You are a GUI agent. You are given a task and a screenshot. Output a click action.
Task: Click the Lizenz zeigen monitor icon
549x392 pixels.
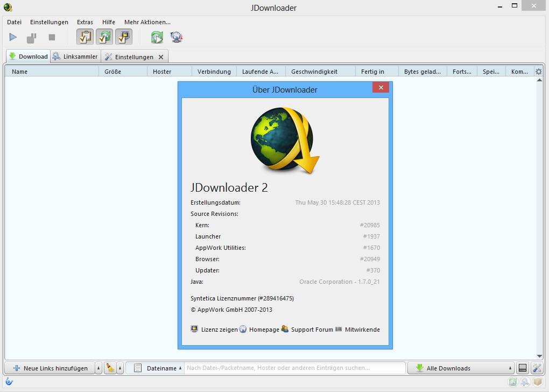194,329
